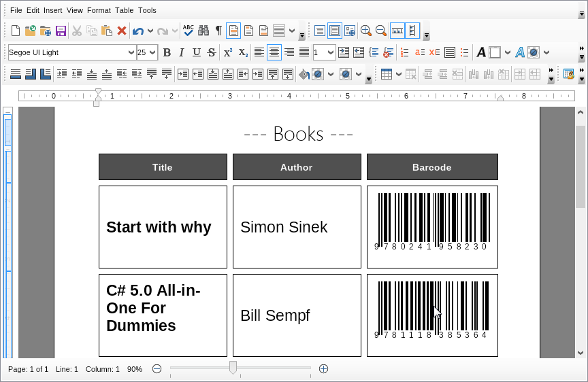
Task: Apply Superscript formatting
Action: (x=227, y=52)
